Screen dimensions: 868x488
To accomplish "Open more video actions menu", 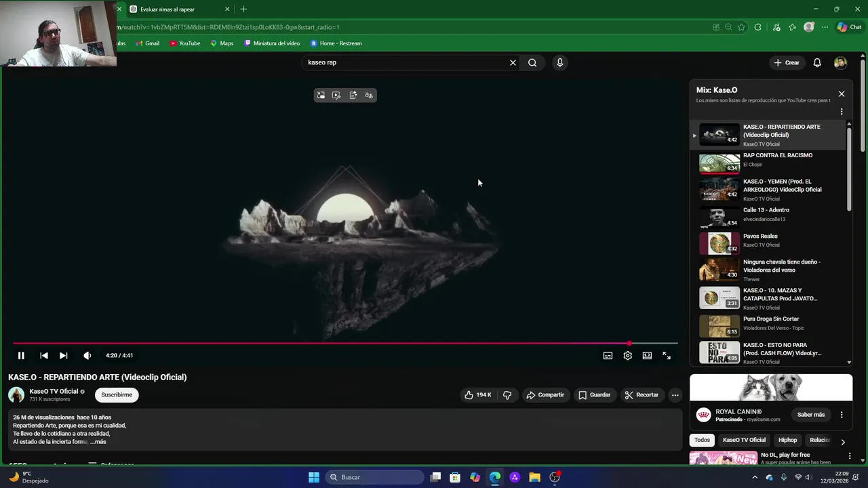I will coord(675,394).
